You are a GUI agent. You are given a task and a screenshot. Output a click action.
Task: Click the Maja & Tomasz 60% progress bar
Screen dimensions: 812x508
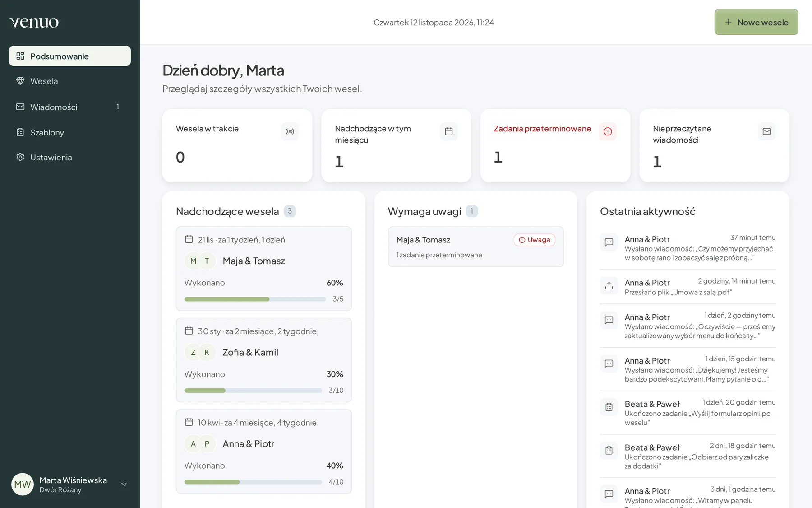pos(255,299)
